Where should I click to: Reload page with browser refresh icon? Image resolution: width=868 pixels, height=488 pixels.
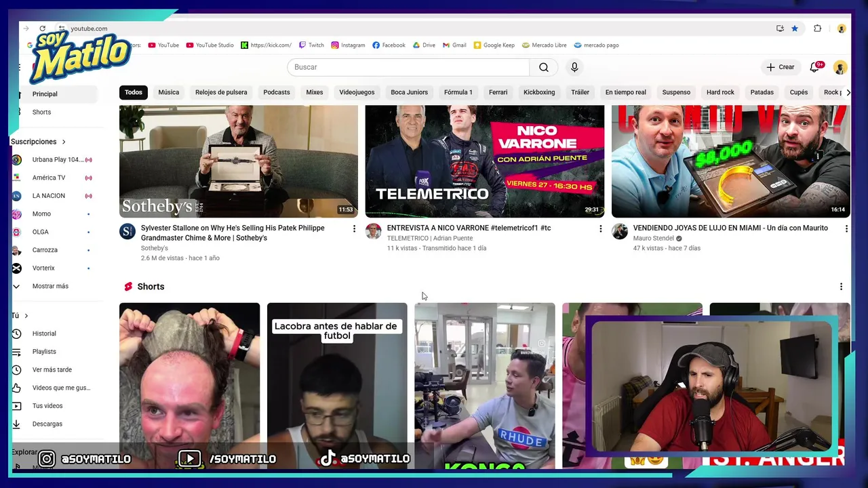42,28
